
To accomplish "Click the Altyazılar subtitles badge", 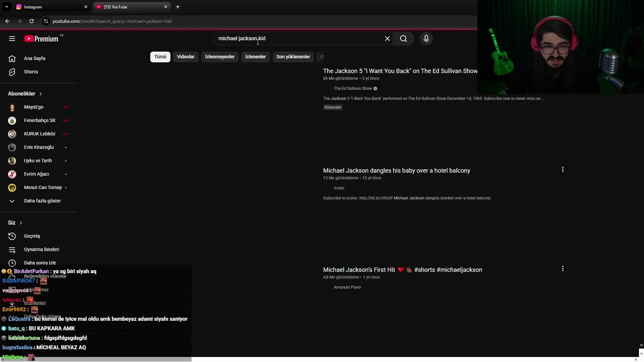I will click(x=333, y=107).
